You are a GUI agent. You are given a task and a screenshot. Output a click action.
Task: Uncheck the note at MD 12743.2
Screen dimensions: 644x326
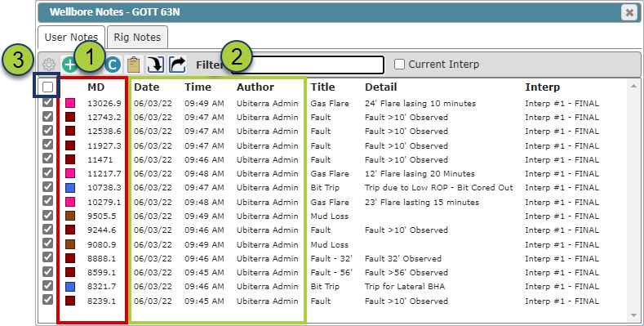pos(47,116)
